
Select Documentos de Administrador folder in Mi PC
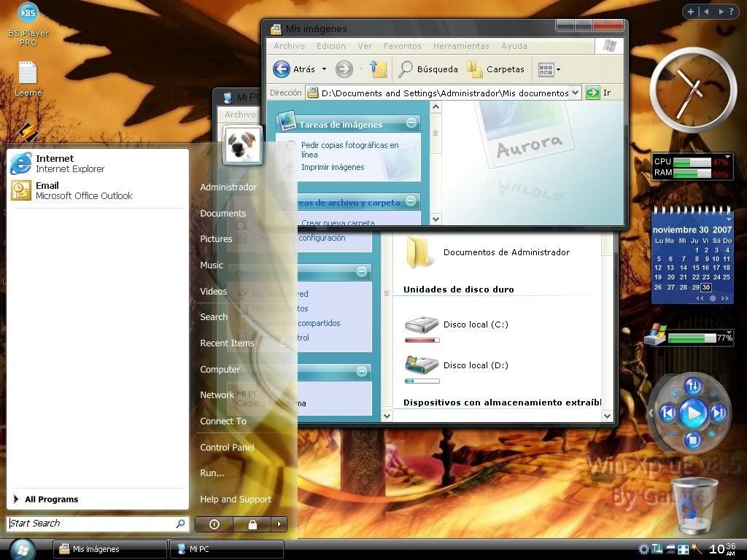tap(488, 252)
